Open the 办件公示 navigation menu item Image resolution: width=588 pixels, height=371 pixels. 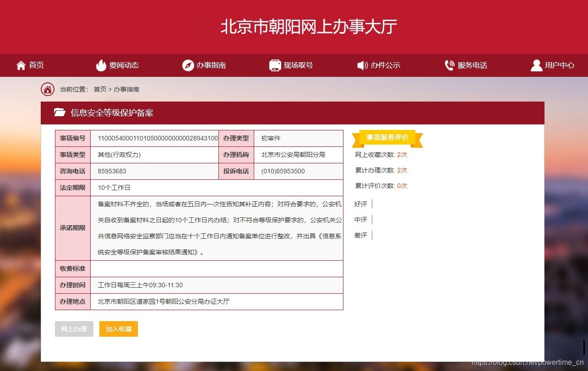pyautogui.click(x=386, y=65)
